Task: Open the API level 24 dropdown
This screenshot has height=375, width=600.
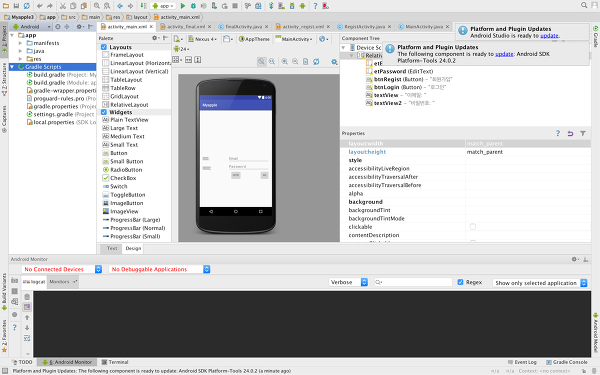Action: (x=181, y=49)
